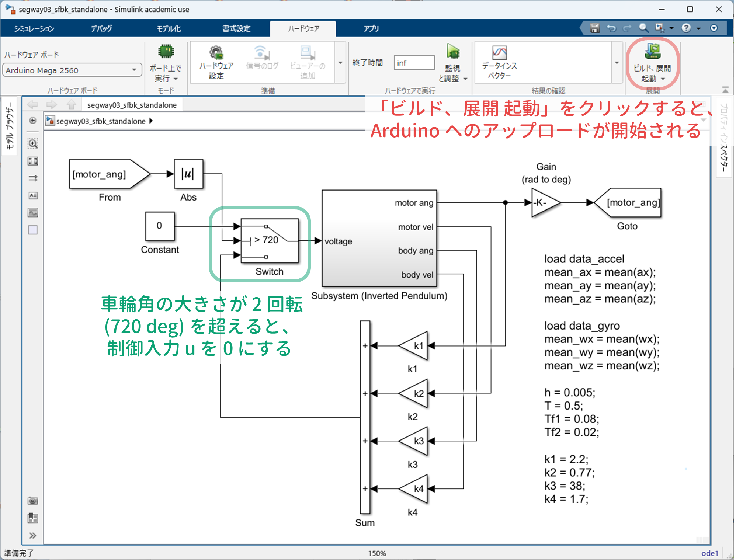Expand the Run on Board mode dropdown
This screenshot has width=736, height=560.
[176, 79]
